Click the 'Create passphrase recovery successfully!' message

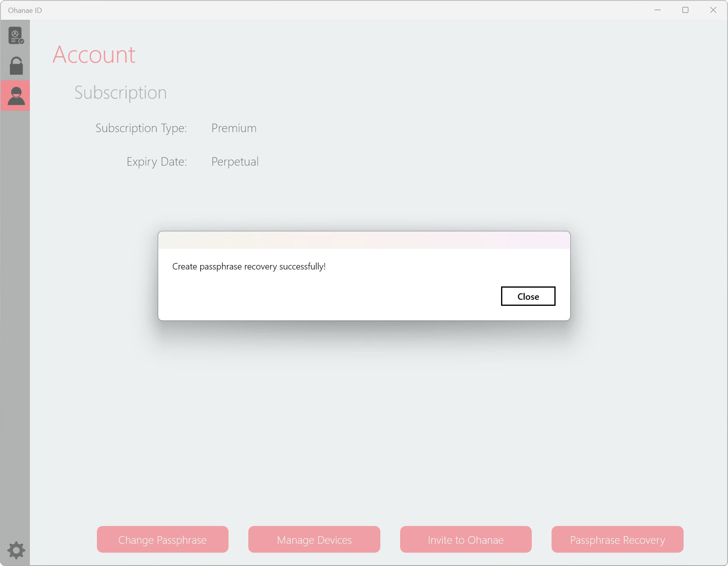point(249,267)
